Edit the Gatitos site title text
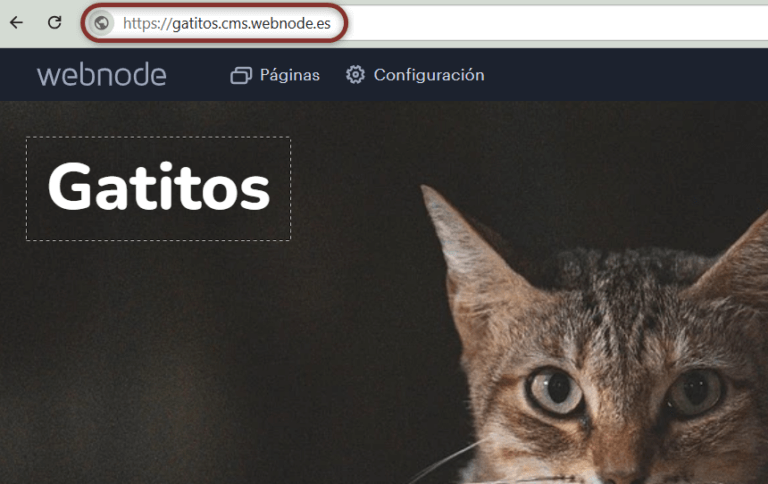The image size is (768, 484). (158, 188)
